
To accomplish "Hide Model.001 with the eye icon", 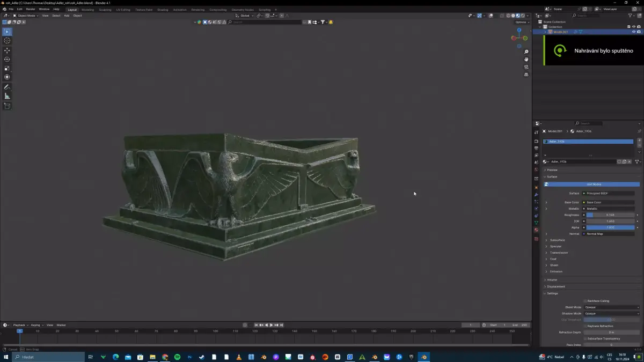I will click(x=634, y=32).
